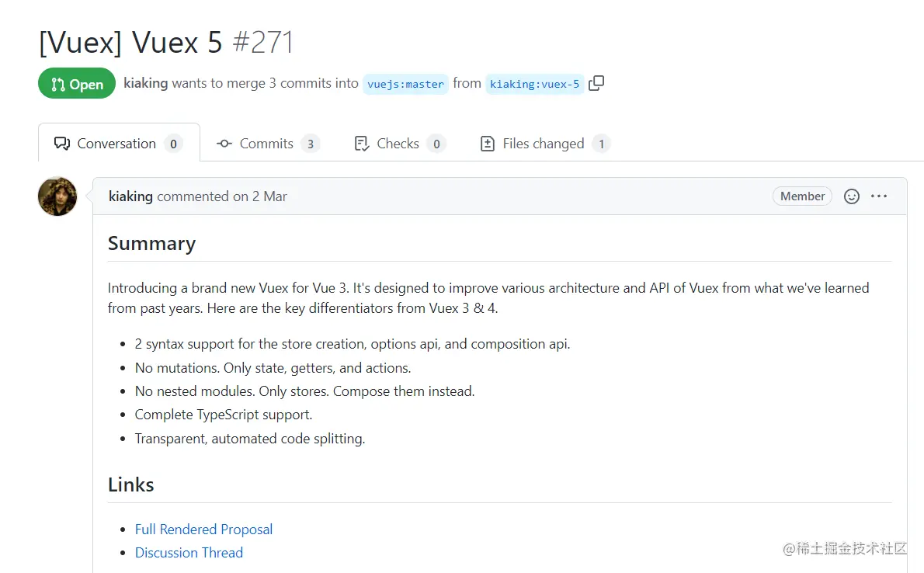Click the 'Introducing a brand new Vuex' paragraph

488,297
